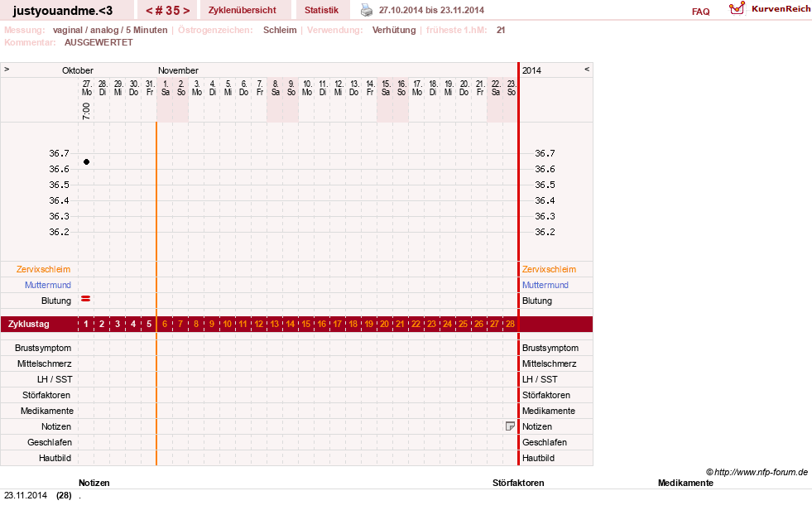Screen dimensions: 812x515
Task: Click the left Zervixschleim label
Action: pyautogui.click(x=44, y=269)
